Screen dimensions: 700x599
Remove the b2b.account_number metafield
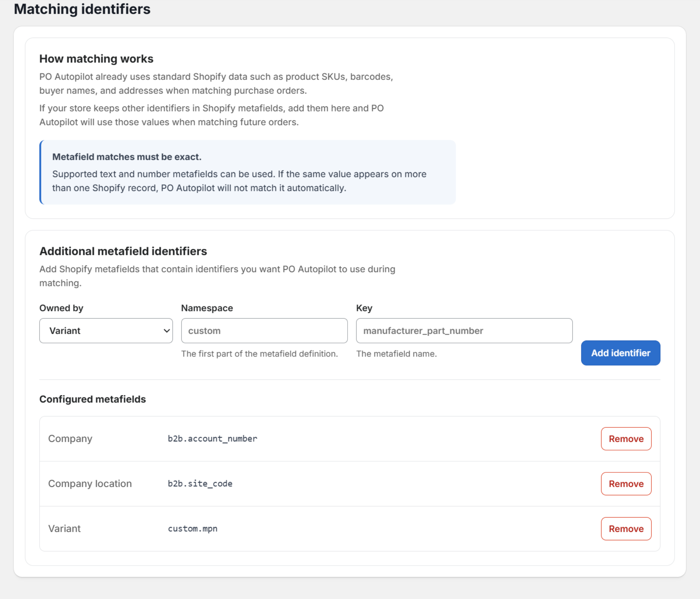click(626, 439)
